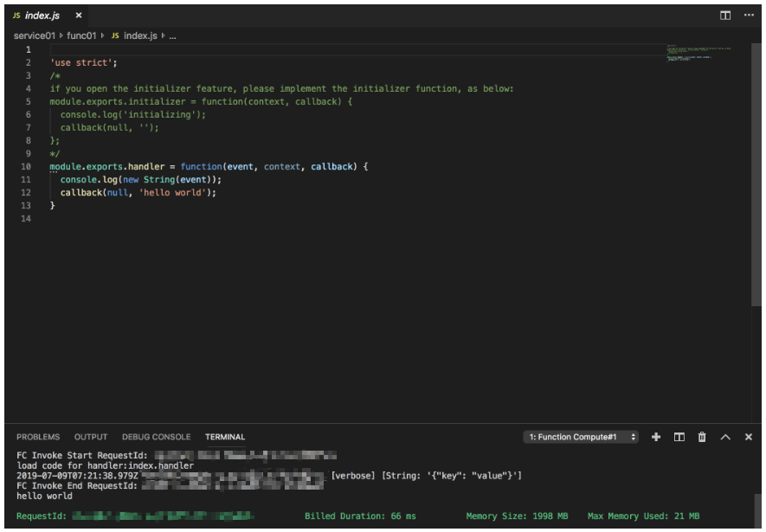Click "FC Invoke Start RequestId:" terminal text
The image size is (766, 532).
point(82,455)
